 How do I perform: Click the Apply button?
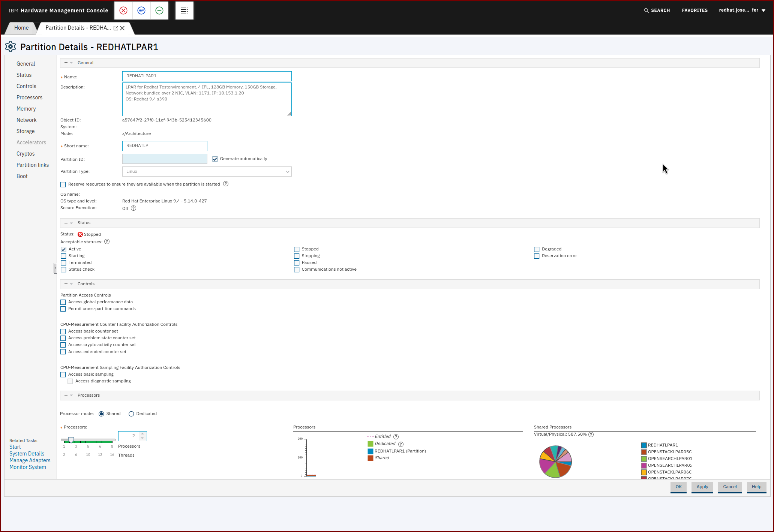(x=702, y=487)
